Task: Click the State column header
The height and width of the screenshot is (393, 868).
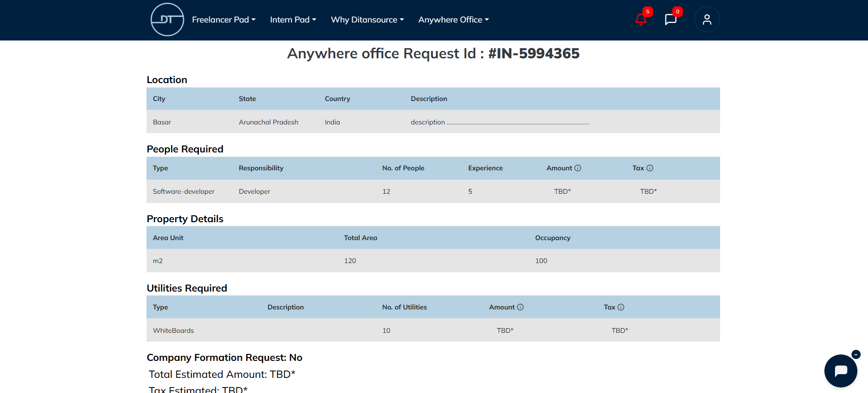Action: pos(248,99)
